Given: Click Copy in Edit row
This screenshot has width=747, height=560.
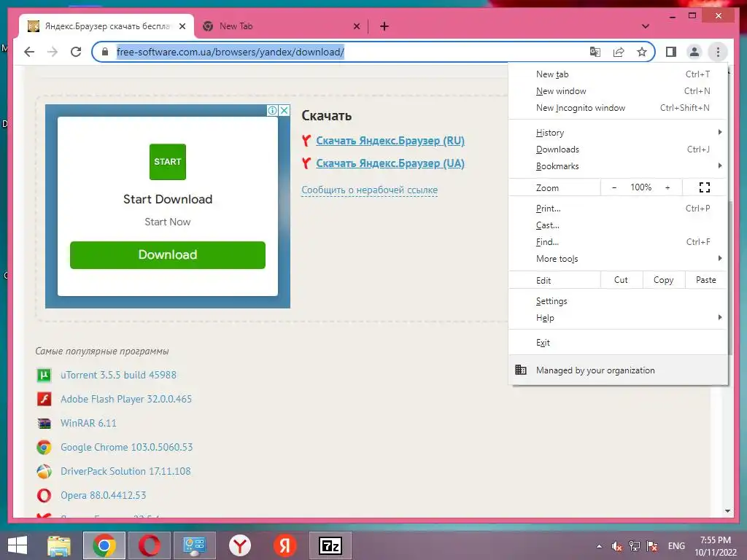Looking at the screenshot, I should coord(664,280).
